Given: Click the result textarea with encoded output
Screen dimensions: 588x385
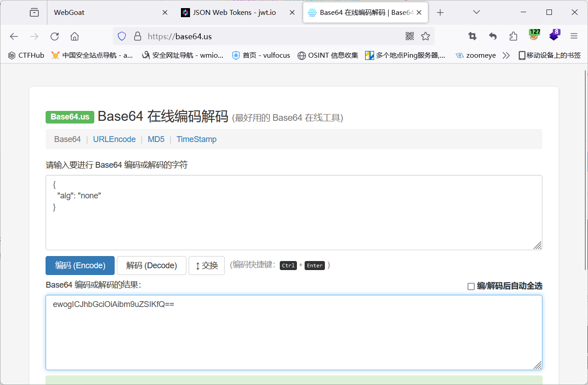Looking at the screenshot, I should click(x=294, y=332).
